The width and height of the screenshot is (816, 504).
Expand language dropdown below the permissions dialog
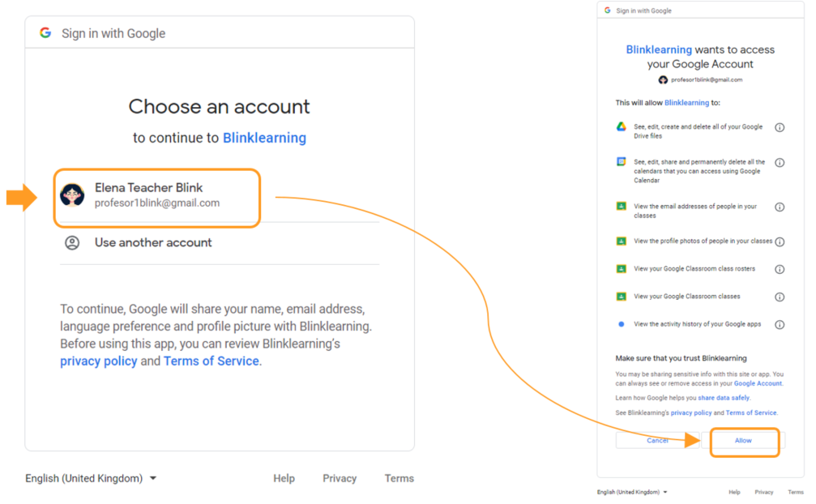click(632, 492)
